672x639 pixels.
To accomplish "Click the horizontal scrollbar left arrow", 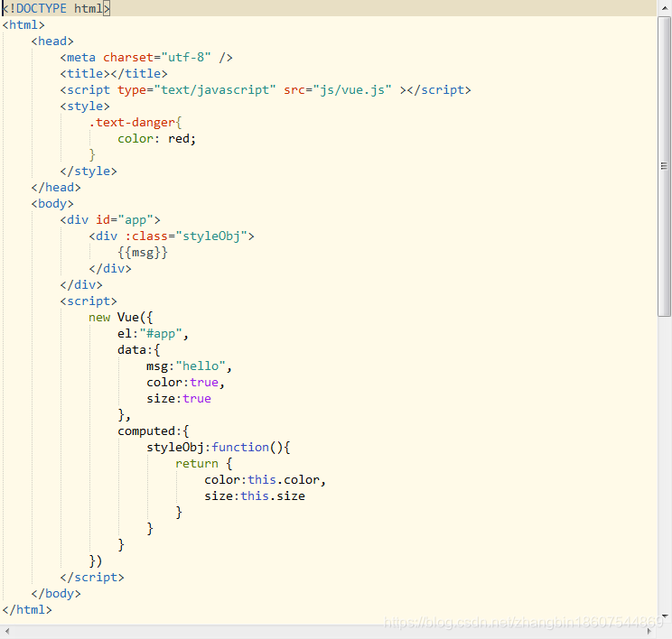I will click(6, 631).
